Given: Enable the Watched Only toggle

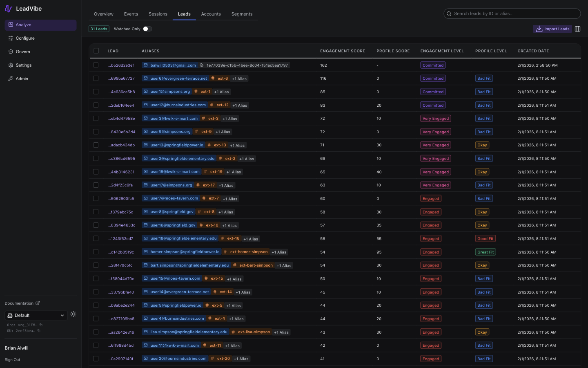Looking at the screenshot, I should [147, 29].
